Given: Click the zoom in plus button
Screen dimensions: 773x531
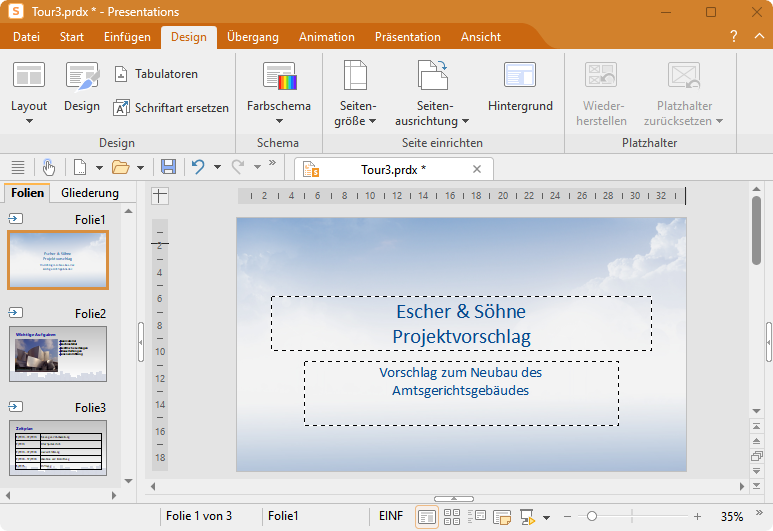Looking at the screenshot, I should pos(697,516).
